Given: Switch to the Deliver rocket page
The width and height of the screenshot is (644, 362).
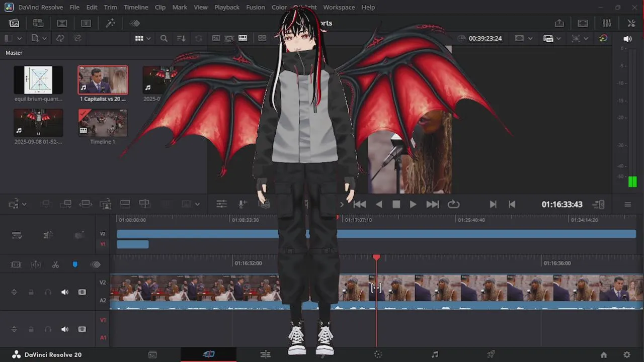Looking at the screenshot, I should pyautogui.click(x=491, y=354).
